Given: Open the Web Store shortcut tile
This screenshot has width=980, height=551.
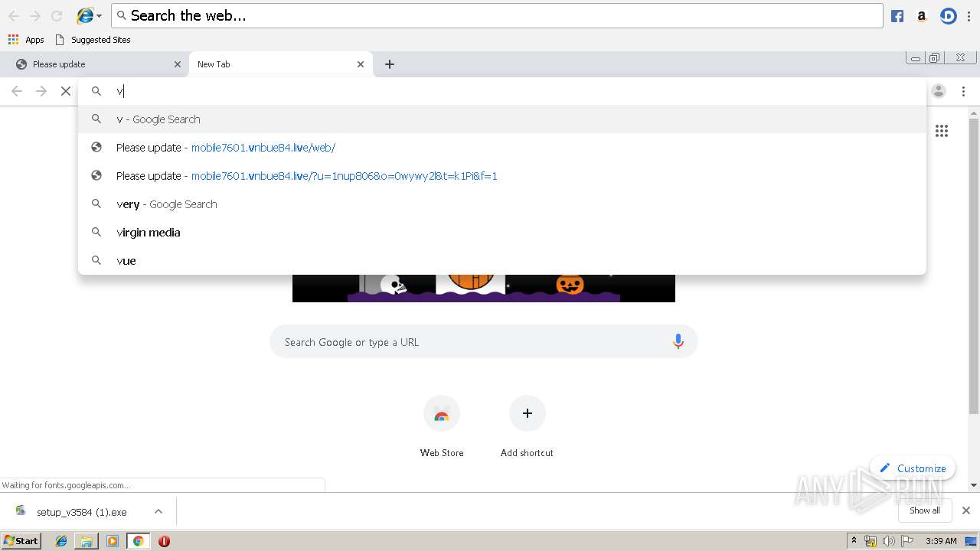Looking at the screenshot, I should click(442, 427).
